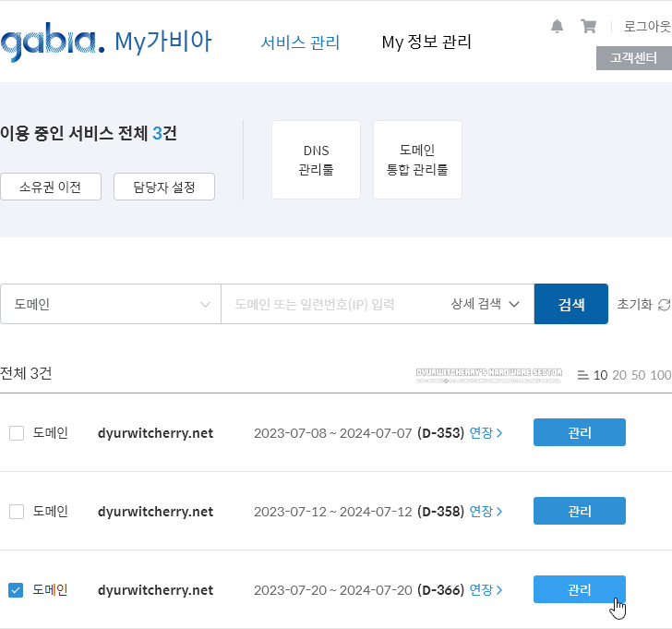Image resolution: width=672 pixels, height=629 pixels.
Task: Open the shopping cart icon
Action: coord(588,26)
